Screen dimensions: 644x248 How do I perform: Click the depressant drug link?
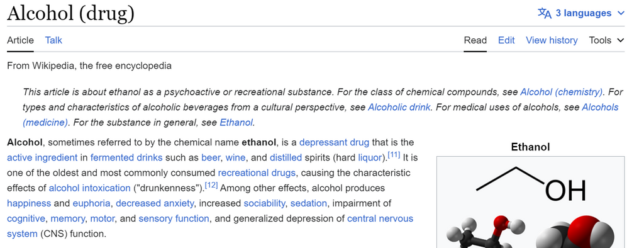point(335,143)
